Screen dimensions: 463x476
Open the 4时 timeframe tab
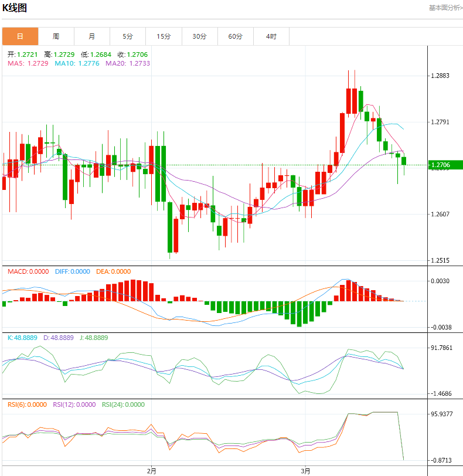271,36
